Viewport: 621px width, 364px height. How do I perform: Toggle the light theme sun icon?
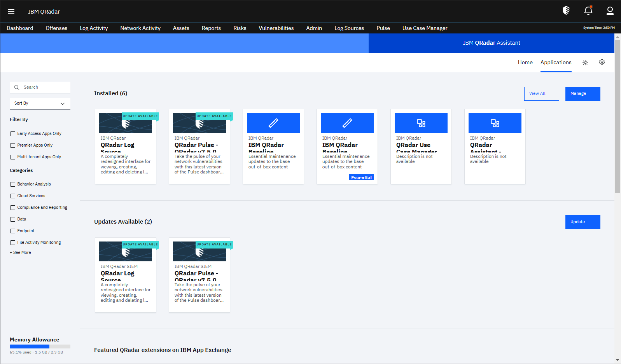point(585,63)
